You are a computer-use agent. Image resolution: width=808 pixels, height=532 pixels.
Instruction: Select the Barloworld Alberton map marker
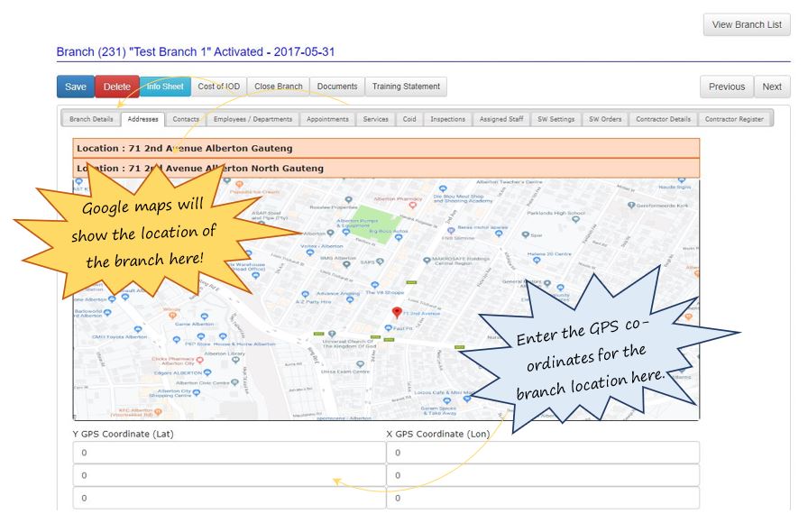point(107,312)
